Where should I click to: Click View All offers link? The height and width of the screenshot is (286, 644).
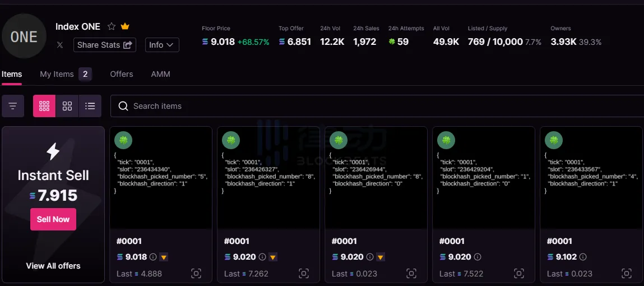point(53,266)
